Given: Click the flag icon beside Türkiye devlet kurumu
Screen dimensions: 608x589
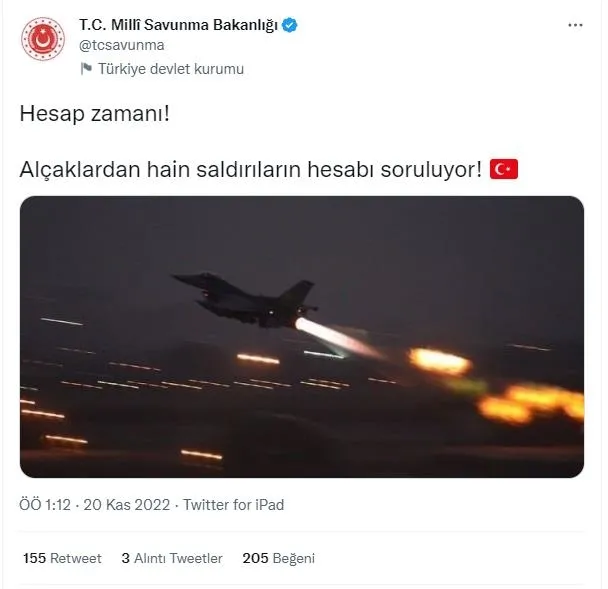Looking at the screenshot, I should click(x=86, y=69).
